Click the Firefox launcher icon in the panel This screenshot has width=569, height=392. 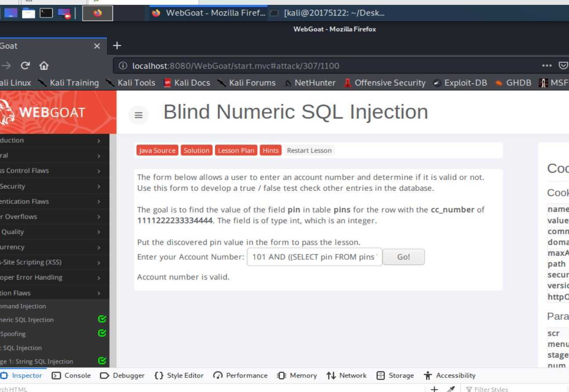pos(98,13)
